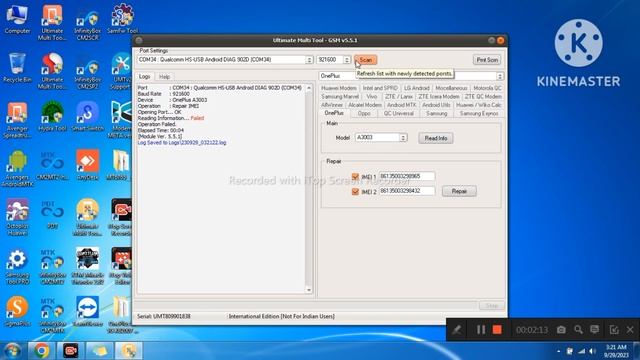Click the recorder magnifier zoom icon
This screenshot has width=640, height=360.
pyautogui.click(x=578, y=329)
